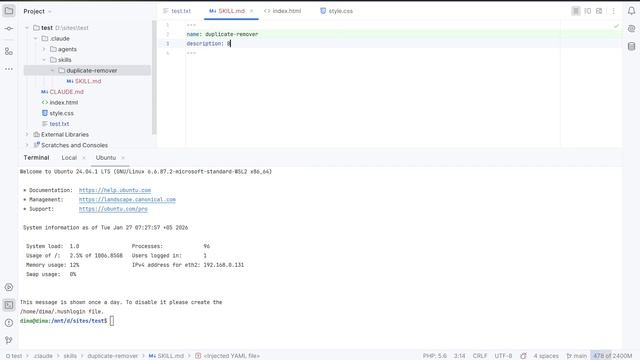
Task: Click the CRLF line separator widget
Action: pyautogui.click(x=480, y=356)
